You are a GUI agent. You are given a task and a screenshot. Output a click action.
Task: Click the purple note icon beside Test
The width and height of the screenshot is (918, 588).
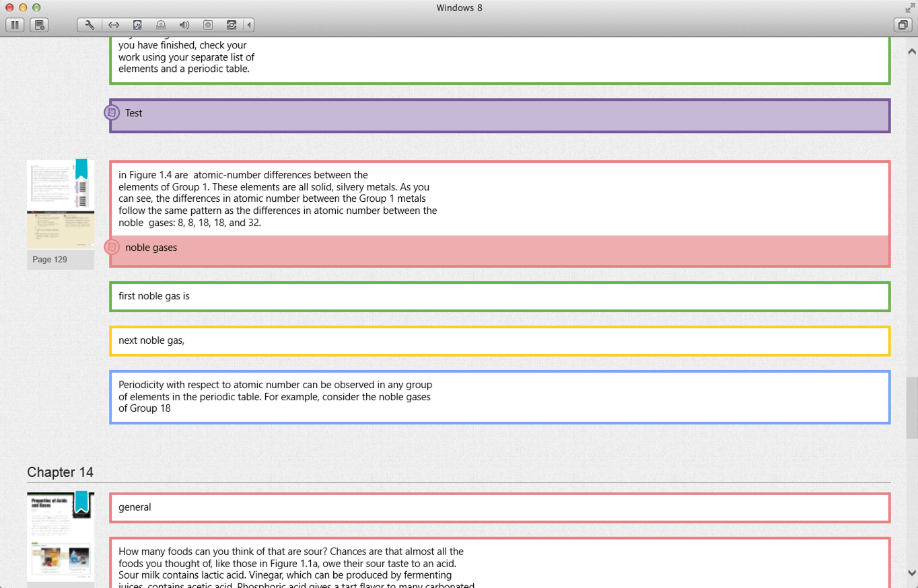coord(112,112)
